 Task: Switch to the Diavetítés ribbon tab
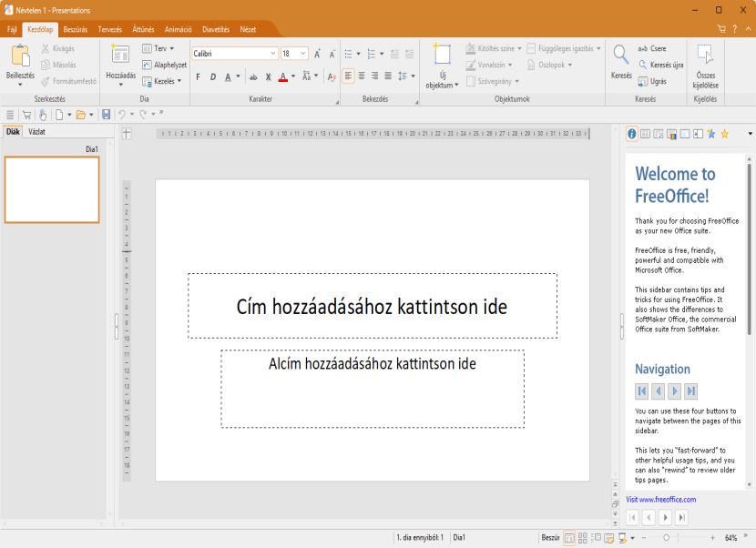[x=216, y=29]
